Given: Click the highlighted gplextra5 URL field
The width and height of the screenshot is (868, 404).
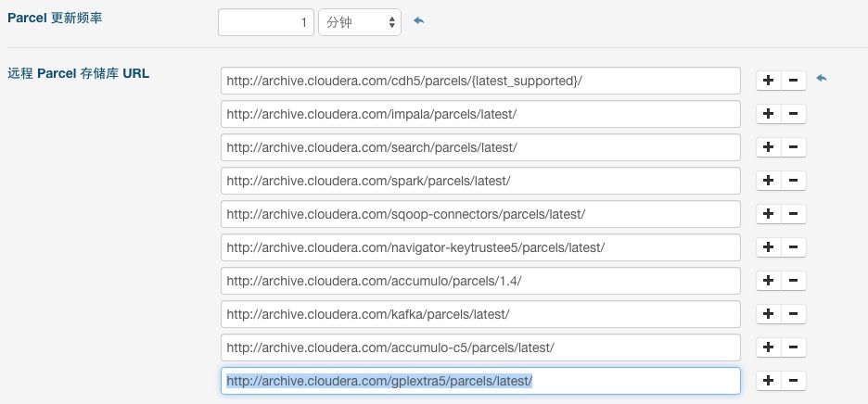Looking at the screenshot, I should click(x=480, y=381).
